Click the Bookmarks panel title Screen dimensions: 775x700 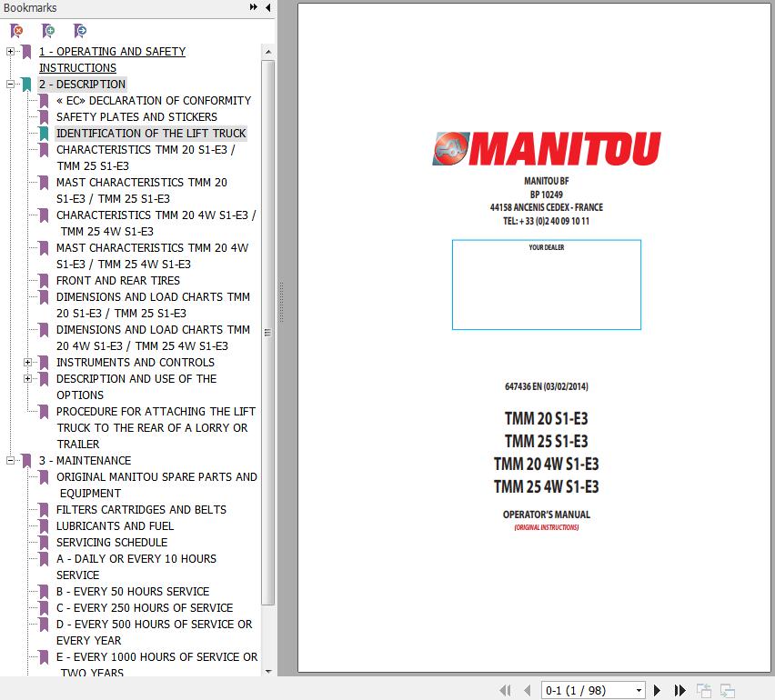[x=30, y=8]
